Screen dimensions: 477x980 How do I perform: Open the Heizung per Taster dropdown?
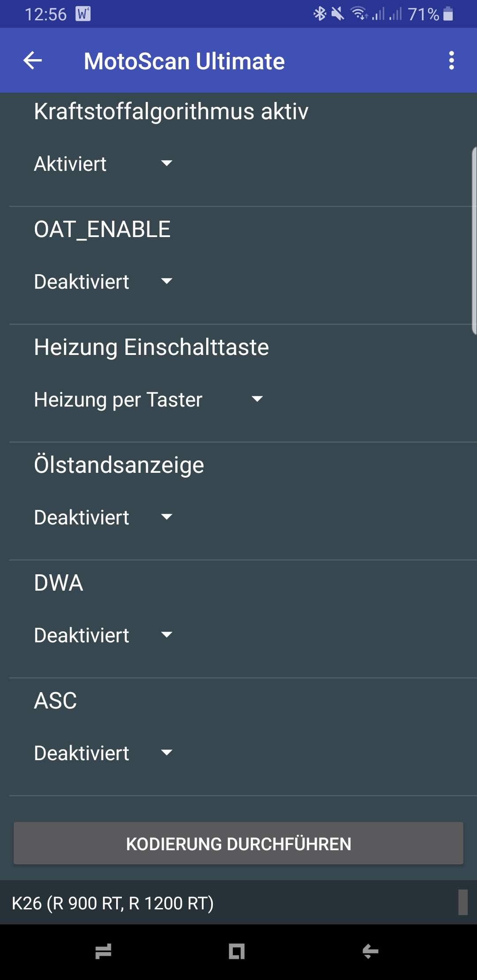pyautogui.click(x=148, y=400)
